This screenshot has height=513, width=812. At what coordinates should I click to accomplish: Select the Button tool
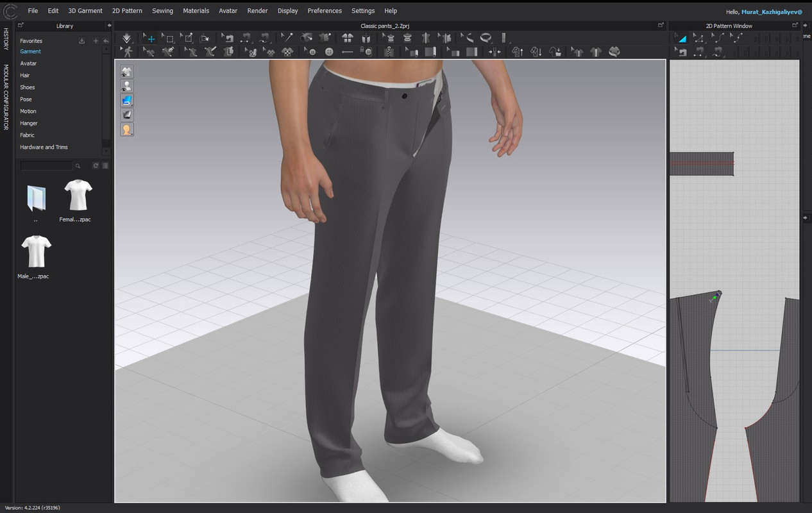(329, 51)
